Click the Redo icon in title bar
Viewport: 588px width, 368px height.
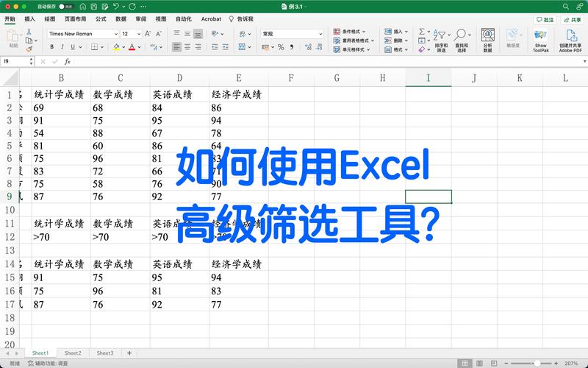click(x=132, y=7)
